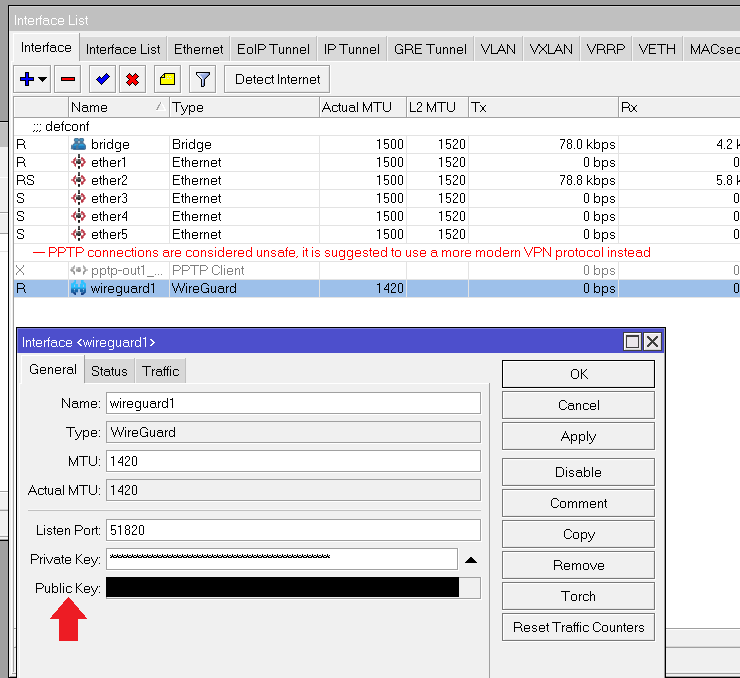The height and width of the screenshot is (678, 740).
Task: Click the Private Key input field
Action: point(282,559)
